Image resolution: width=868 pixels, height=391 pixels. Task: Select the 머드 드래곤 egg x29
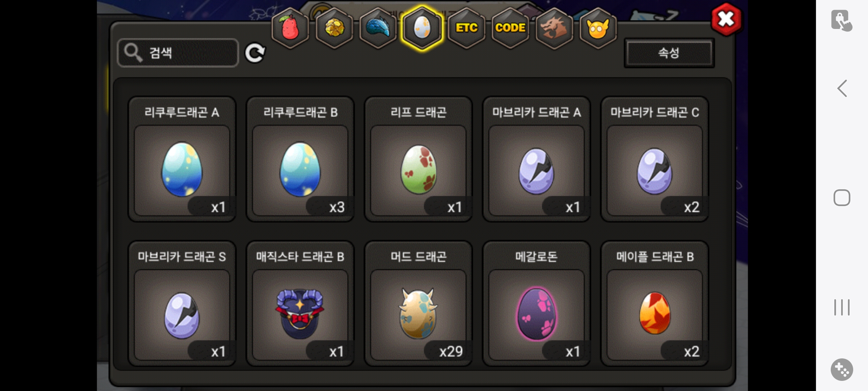click(x=418, y=303)
